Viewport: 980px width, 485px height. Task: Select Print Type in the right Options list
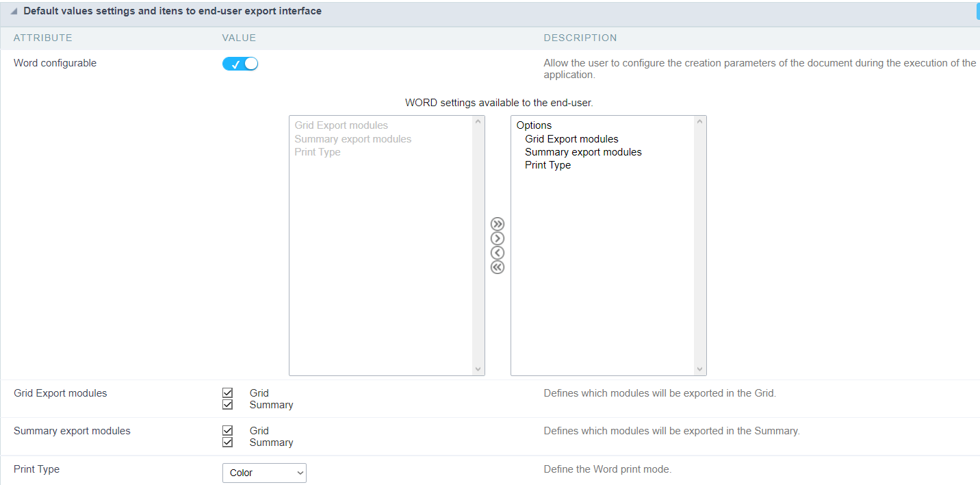click(547, 165)
